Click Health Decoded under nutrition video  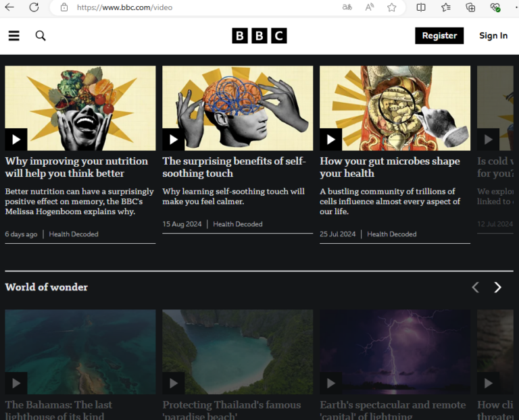pos(74,234)
